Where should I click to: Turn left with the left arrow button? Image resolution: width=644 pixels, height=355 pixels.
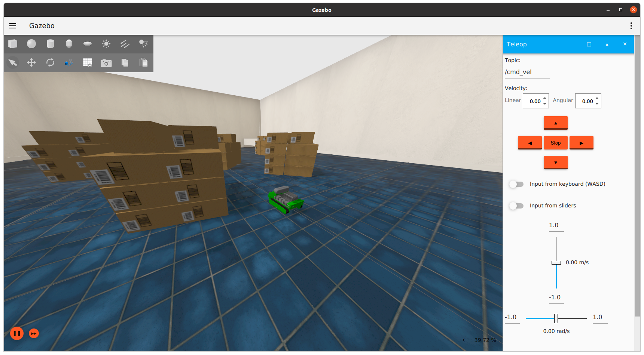coord(530,143)
